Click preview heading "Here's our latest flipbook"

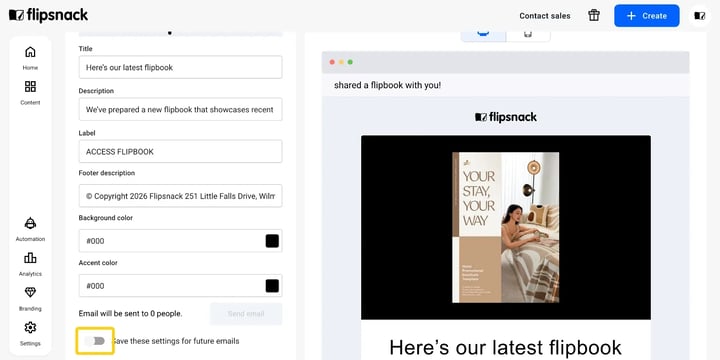click(505, 347)
